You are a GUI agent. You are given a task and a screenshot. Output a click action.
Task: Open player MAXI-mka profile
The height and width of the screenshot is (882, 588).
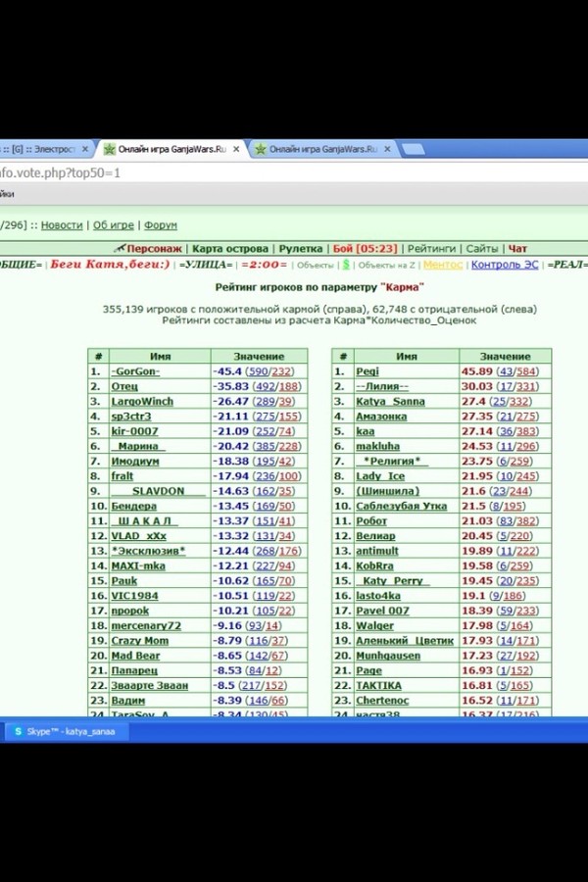point(138,565)
